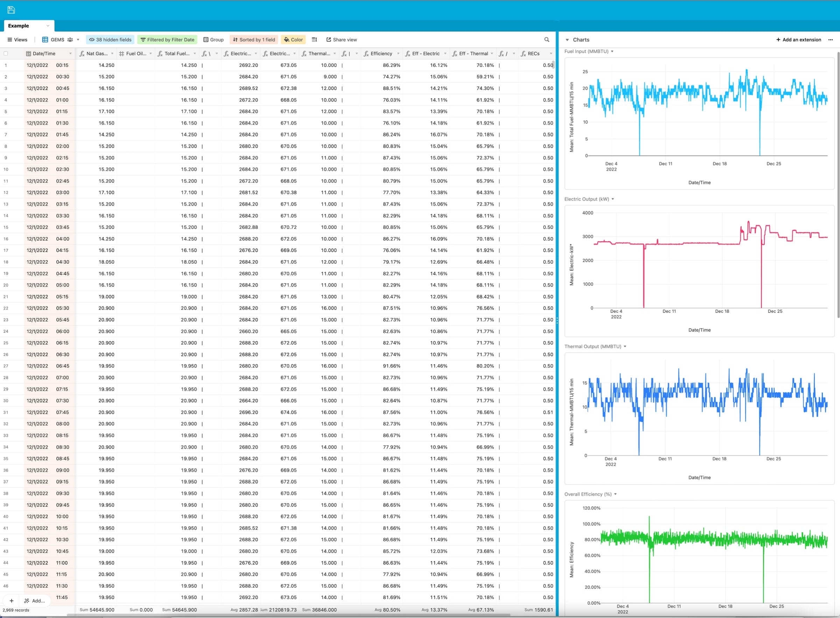840x618 pixels.
Task: Click the Sorted by 1 field button
Action: tap(254, 40)
